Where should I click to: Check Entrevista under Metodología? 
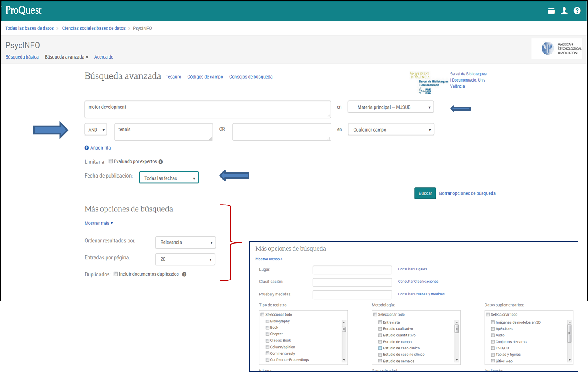[380, 322]
